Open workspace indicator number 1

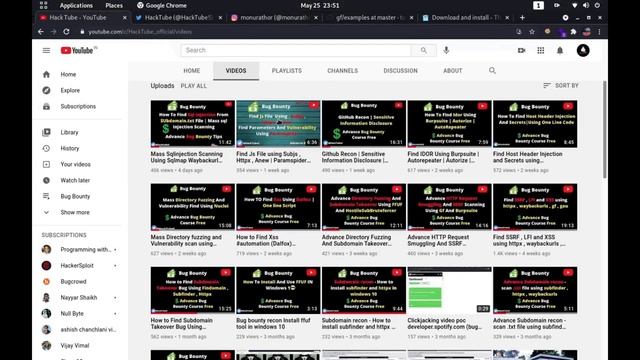click(x=538, y=5)
